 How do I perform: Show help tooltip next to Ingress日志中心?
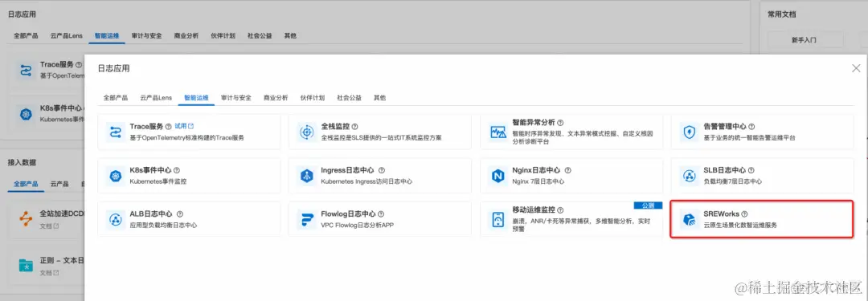coord(382,170)
